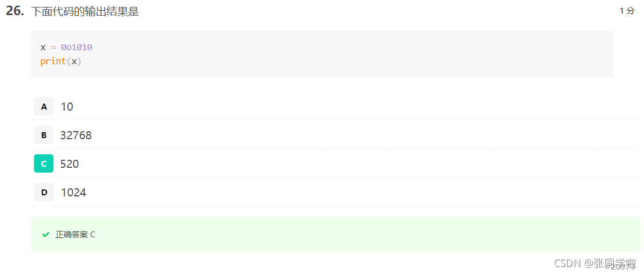Click variable x in first code line
Viewport: 644px width, 273px height.
(x=43, y=47)
